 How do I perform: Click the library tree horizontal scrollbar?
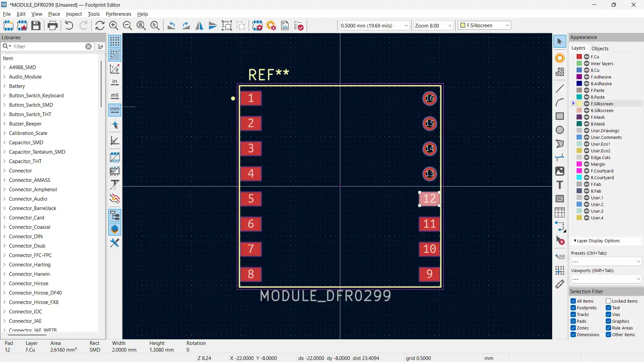coord(28,335)
